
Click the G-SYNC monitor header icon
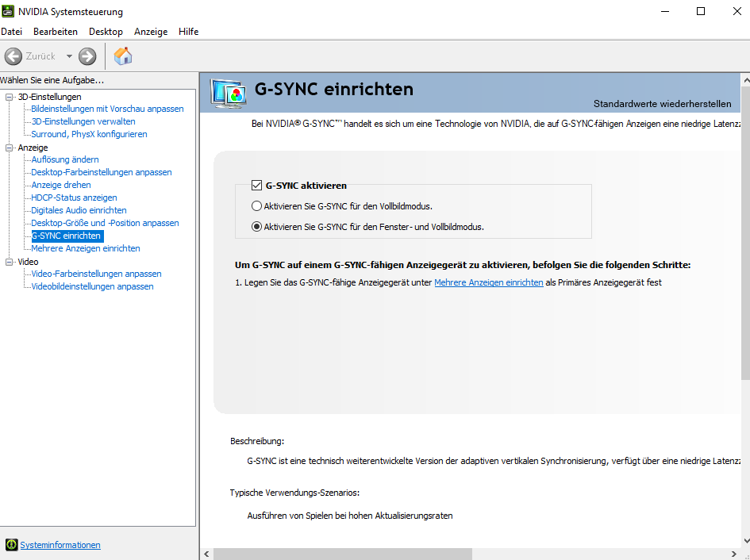click(229, 94)
